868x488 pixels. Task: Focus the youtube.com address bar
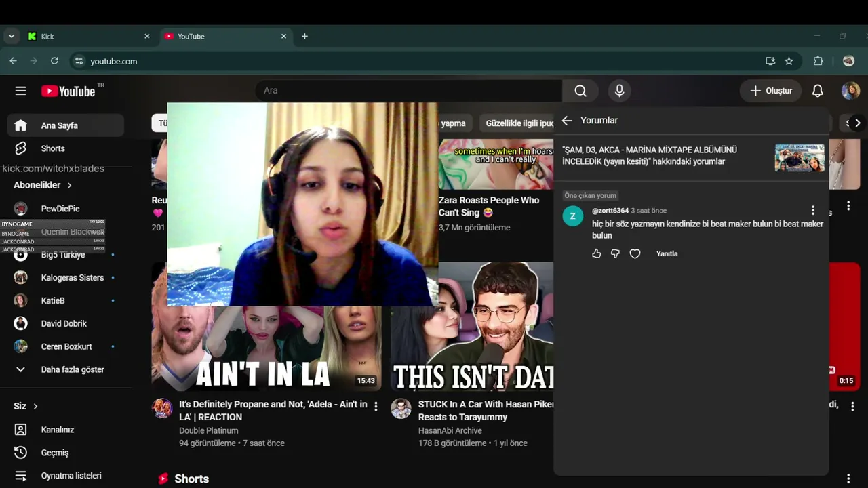coord(420,61)
